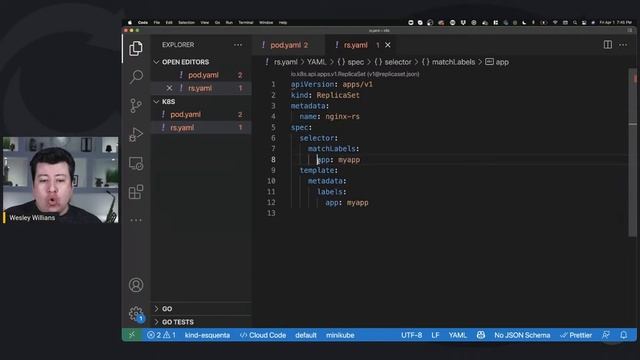Open the Source Control view
The height and width of the screenshot is (360, 640).
click(136, 106)
